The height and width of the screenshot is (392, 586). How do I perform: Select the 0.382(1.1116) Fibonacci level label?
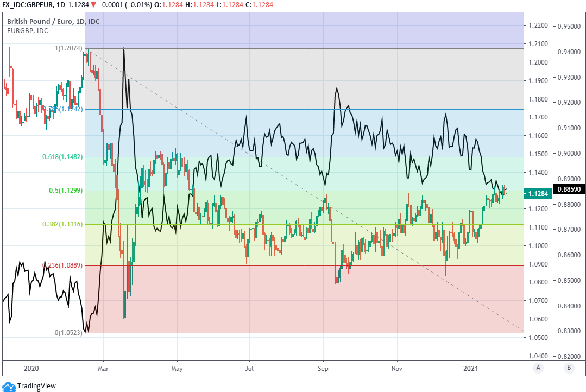[62, 224]
